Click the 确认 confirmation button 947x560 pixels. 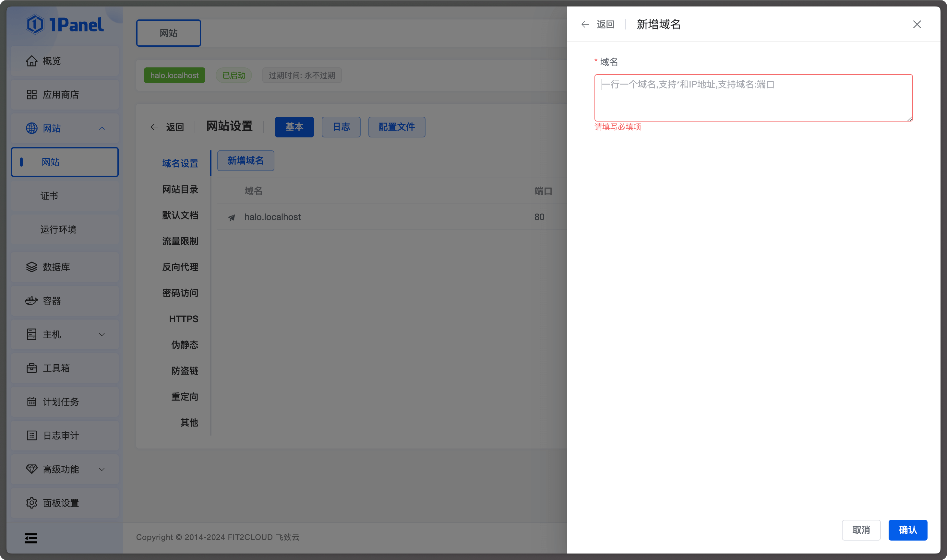[x=908, y=530]
